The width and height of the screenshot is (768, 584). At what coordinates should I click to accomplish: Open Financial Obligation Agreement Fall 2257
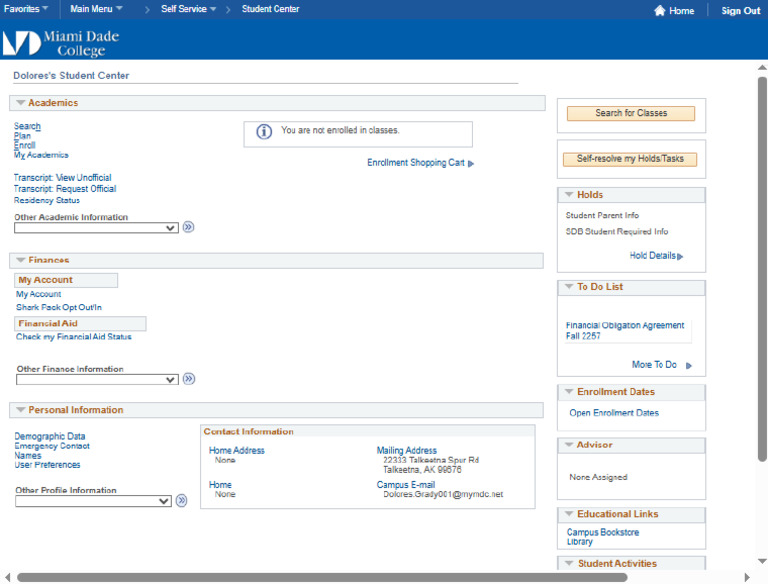click(625, 331)
